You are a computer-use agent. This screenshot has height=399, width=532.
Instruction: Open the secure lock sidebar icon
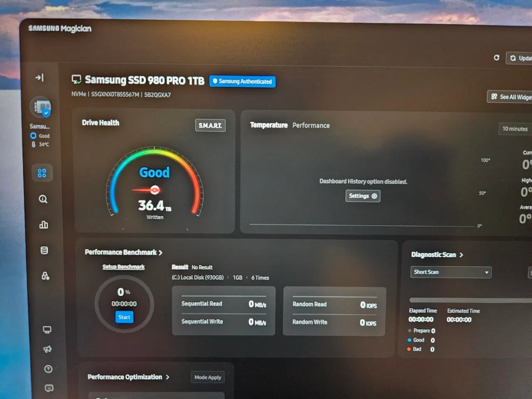pyautogui.click(x=45, y=276)
